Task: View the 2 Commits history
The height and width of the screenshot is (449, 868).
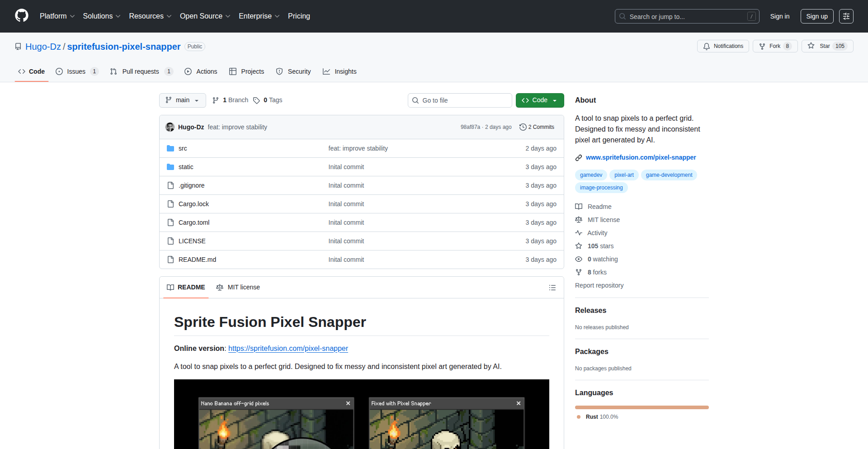Action: [x=537, y=127]
